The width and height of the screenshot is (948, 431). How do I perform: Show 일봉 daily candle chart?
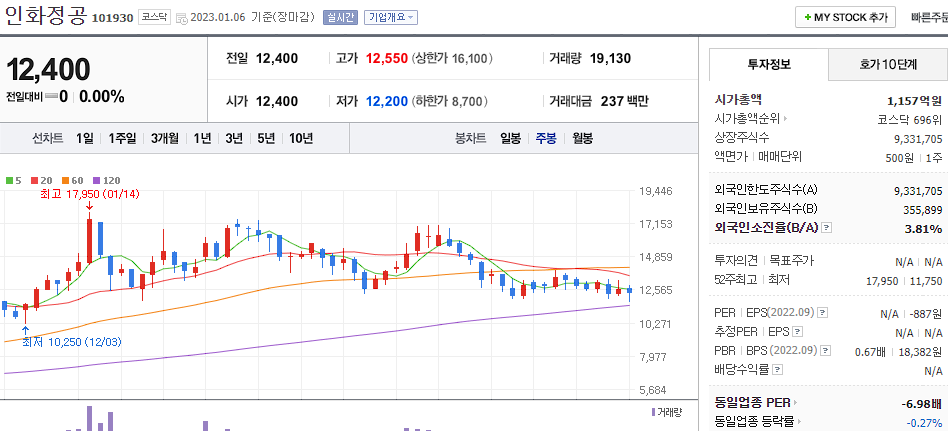(510, 138)
